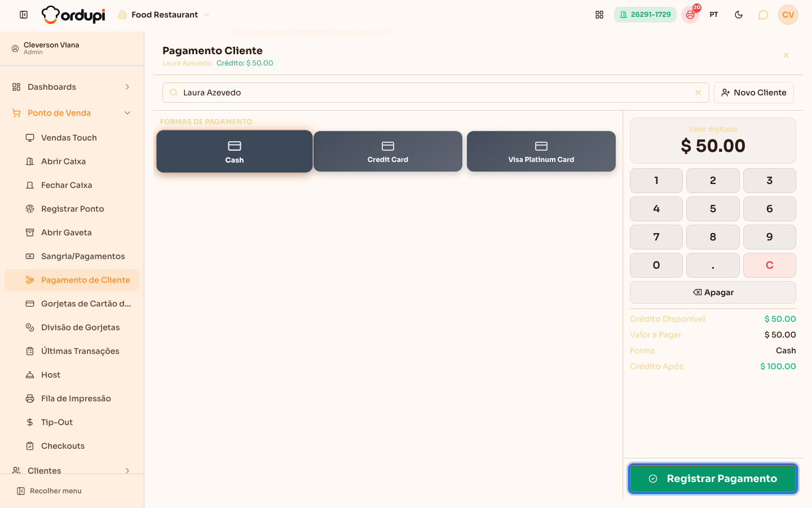Click Novo Cliente button
The width and height of the screenshot is (812, 508).
click(753, 93)
